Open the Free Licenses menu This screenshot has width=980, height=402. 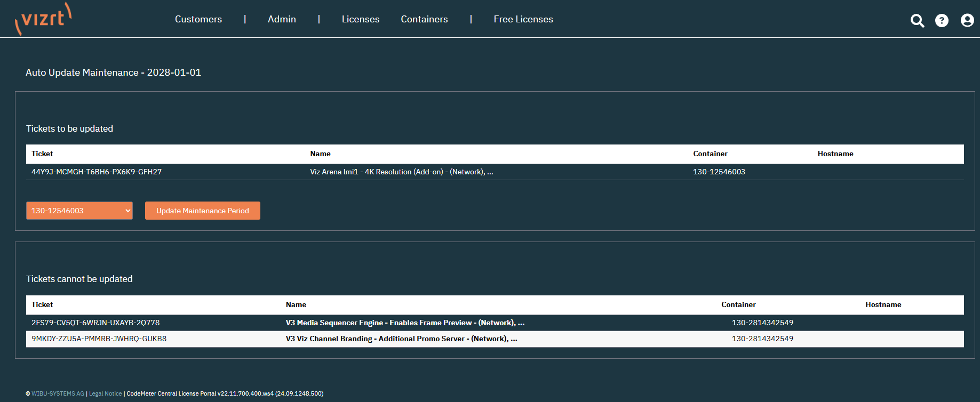(523, 19)
